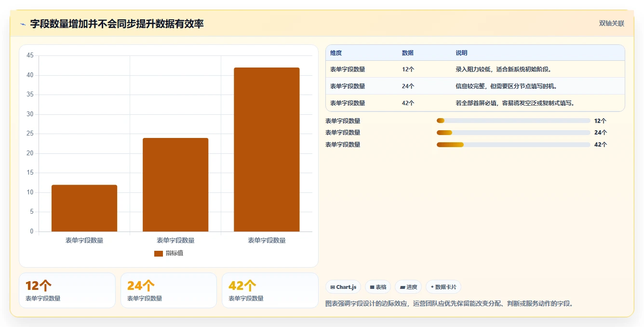Image resolution: width=644 pixels, height=327 pixels.
Task: Click the 42个 cell in the table
Action: pos(408,103)
